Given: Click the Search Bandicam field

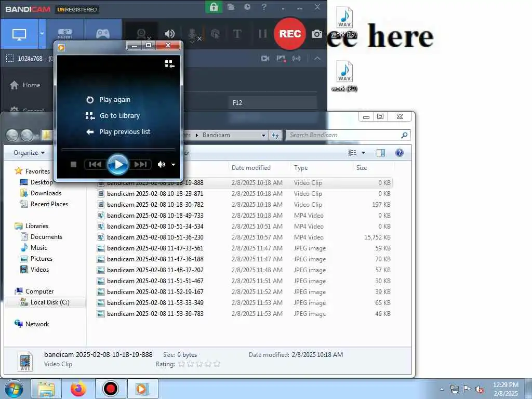Looking at the screenshot, I should (348, 135).
